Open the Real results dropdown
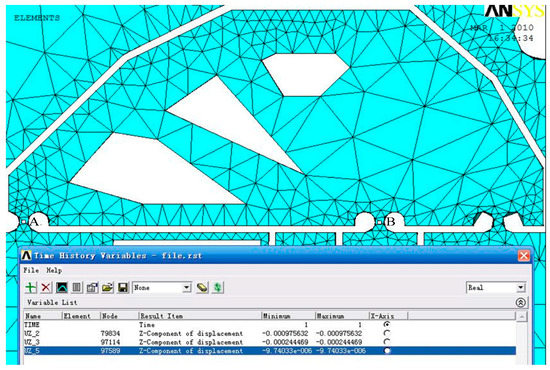Image resolution: width=550 pixels, height=370 pixels. coord(496,288)
